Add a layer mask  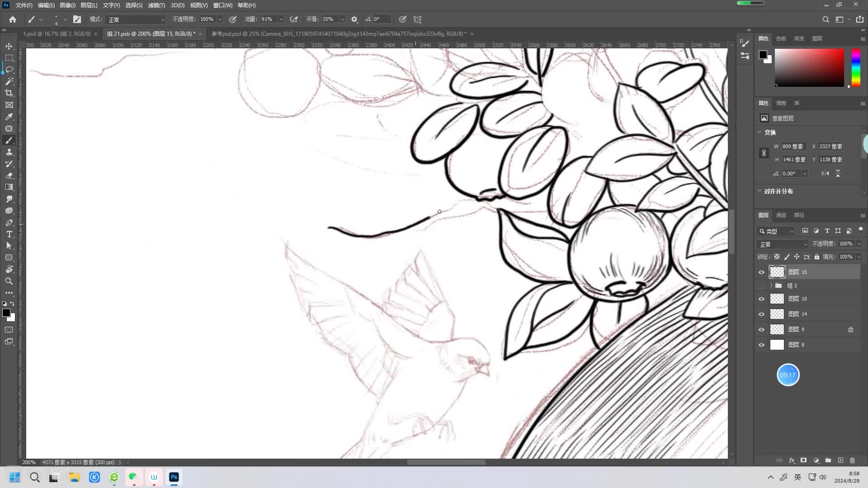[x=803, y=460]
